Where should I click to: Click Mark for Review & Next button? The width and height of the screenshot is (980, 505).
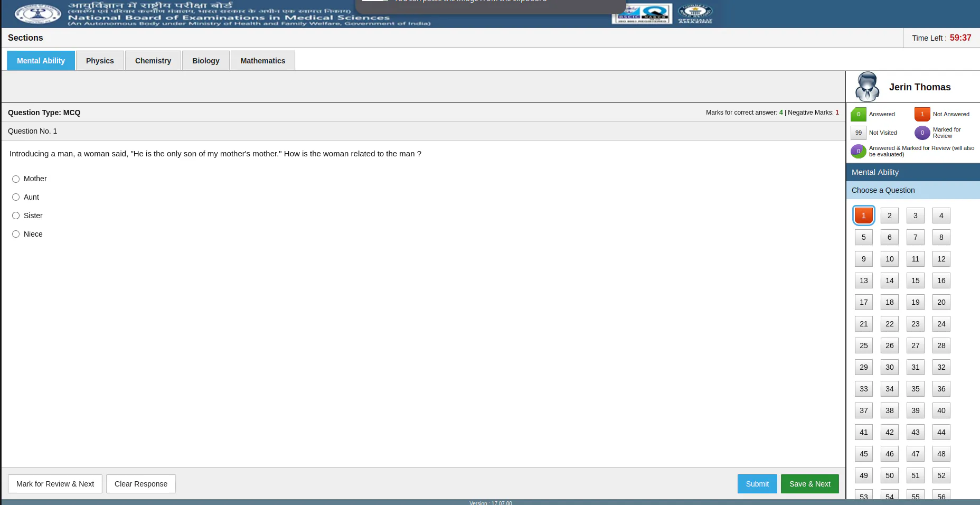point(55,484)
